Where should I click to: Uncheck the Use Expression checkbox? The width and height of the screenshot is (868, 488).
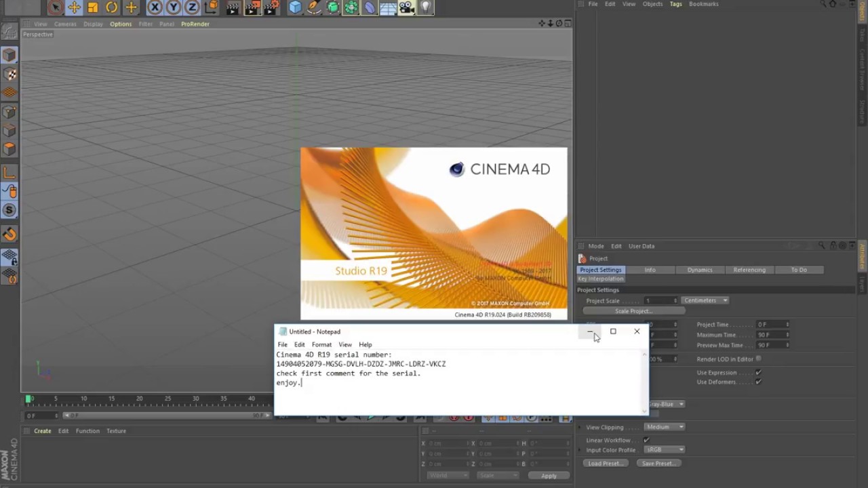(x=758, y=372)
